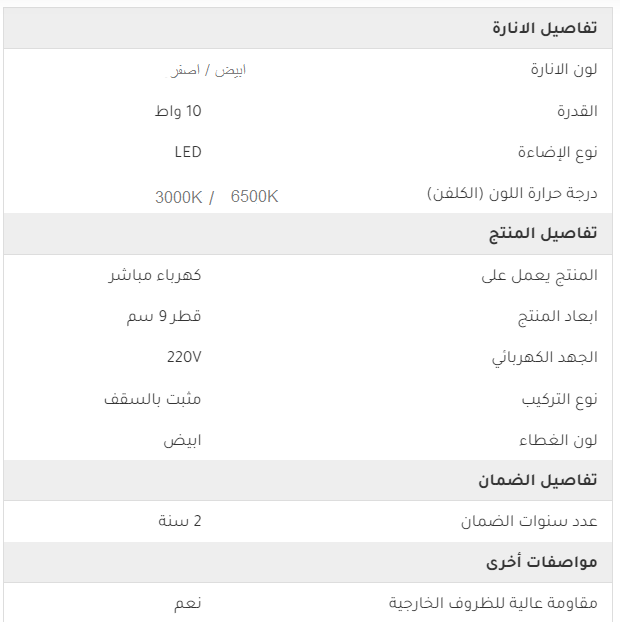Select the تفاصيل الضمان section header
This screenshot has height=622, width=620.
(537, 481)
